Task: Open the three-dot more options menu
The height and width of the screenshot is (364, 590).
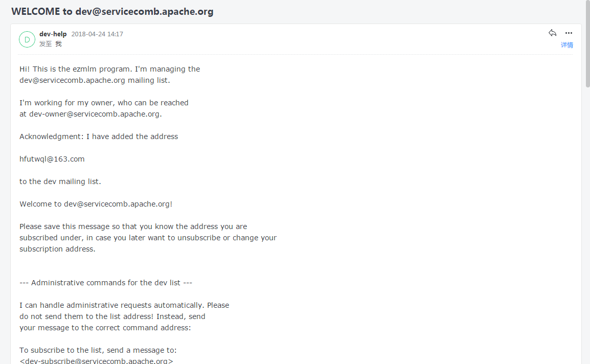Action: point(569,33)
